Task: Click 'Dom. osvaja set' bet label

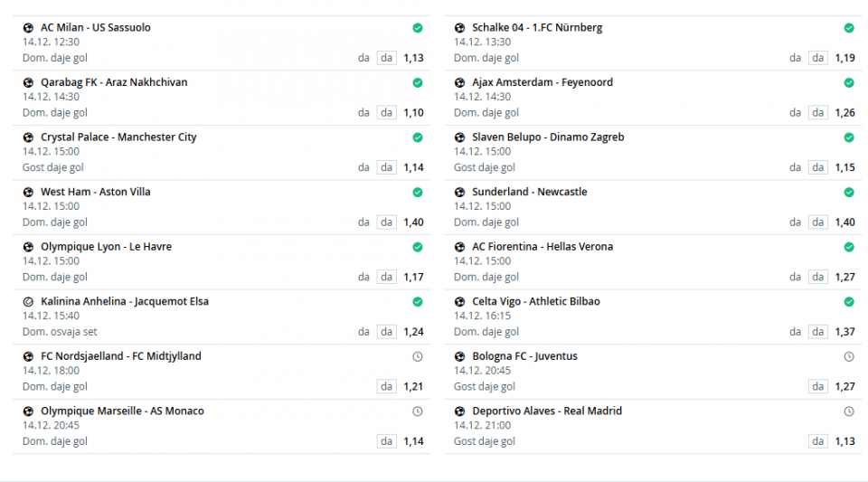Action: (60, 332)
